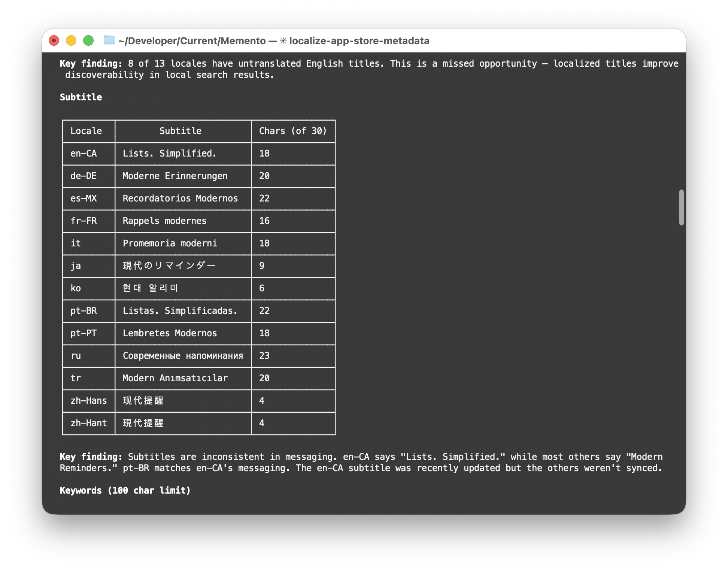Click the de-DE row subtitle 'Moderne Erinnerungen'

pos(175,176)
